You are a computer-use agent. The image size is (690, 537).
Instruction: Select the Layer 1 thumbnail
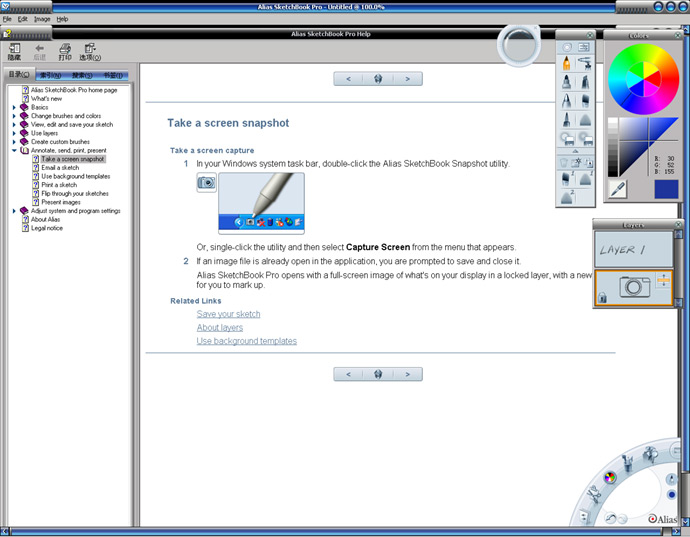point(634,249)
